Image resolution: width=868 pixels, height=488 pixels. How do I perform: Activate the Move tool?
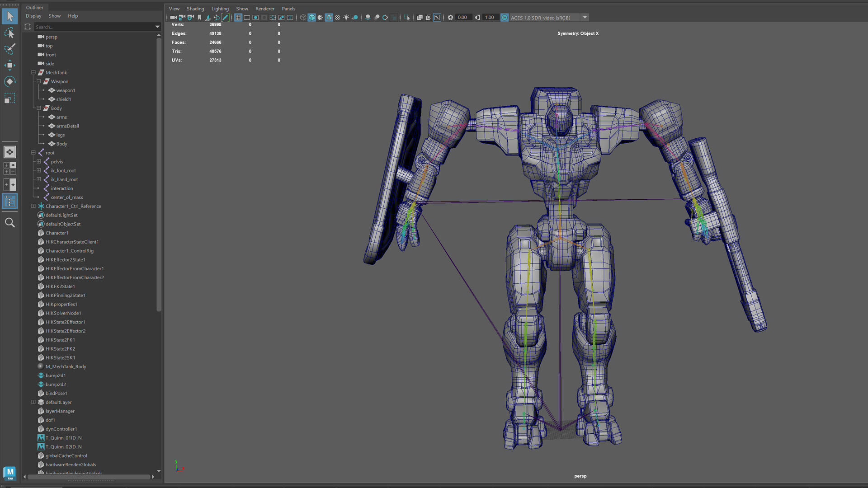tap(9, 65)
